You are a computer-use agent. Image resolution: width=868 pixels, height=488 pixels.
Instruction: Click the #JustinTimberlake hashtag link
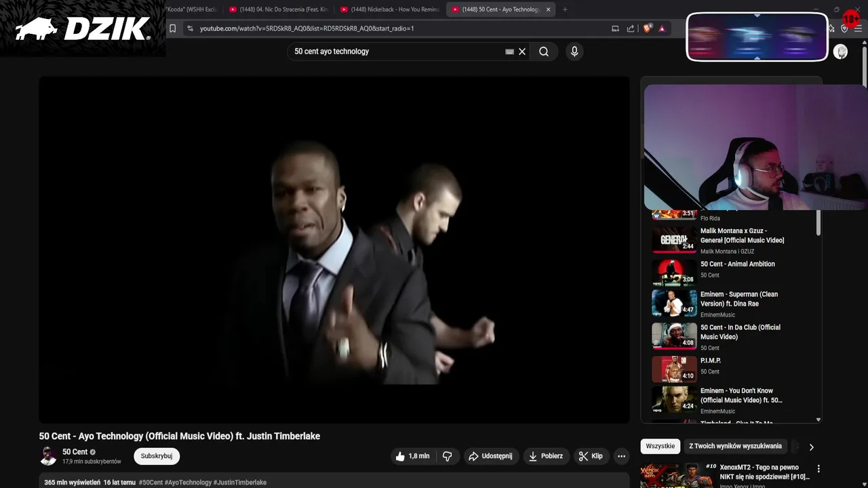pos(240,483)
